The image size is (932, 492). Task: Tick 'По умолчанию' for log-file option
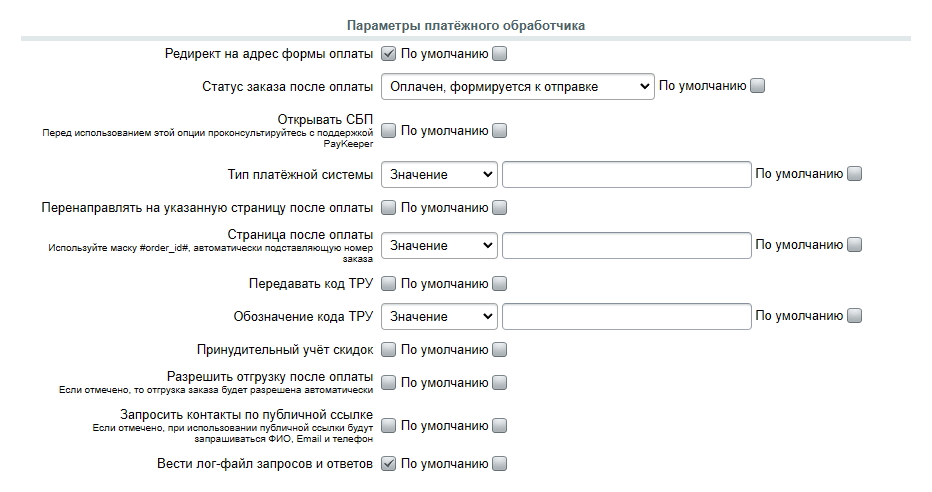500,464
